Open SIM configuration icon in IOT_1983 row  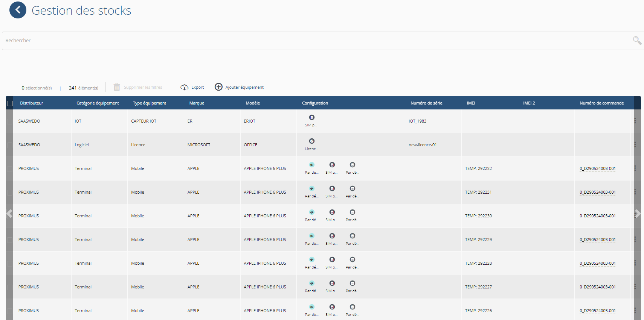(312, 117)
